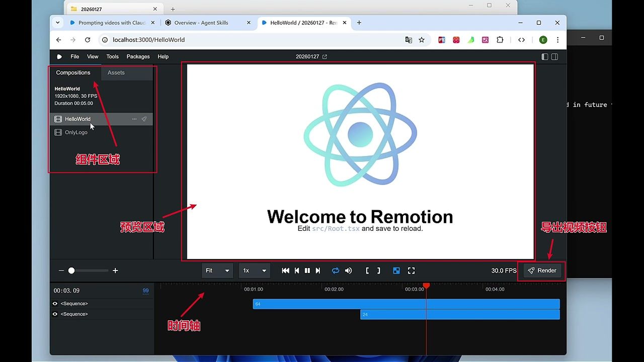Select the OnlyLogo composition
Image resolution: width=644 pixels, height=362 pixels.
75,133
